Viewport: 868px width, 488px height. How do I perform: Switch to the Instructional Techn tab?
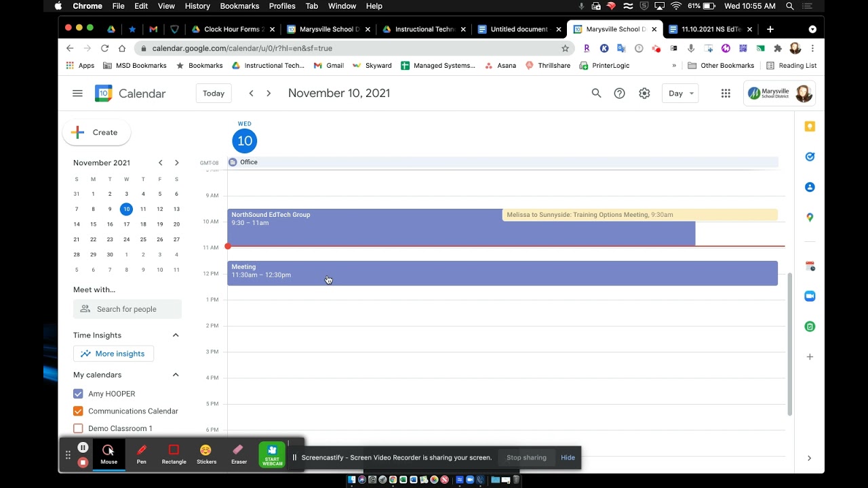[424, 29]
